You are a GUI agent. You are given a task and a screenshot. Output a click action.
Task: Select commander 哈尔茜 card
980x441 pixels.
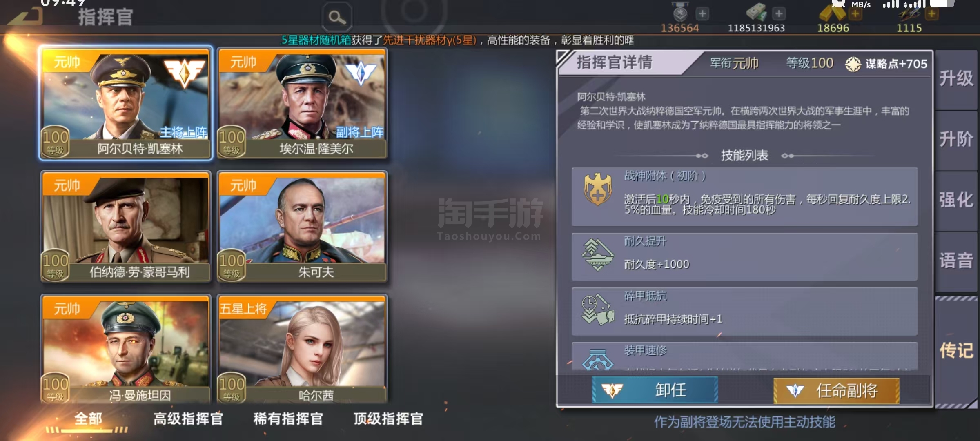pos(302,349)
